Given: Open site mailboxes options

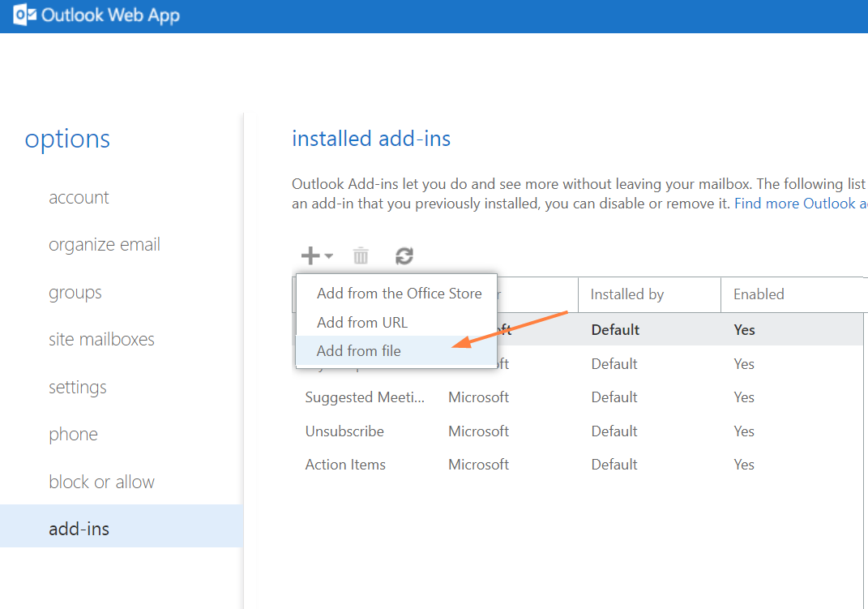Looking at the screenshot, I should tap(101, 340).
